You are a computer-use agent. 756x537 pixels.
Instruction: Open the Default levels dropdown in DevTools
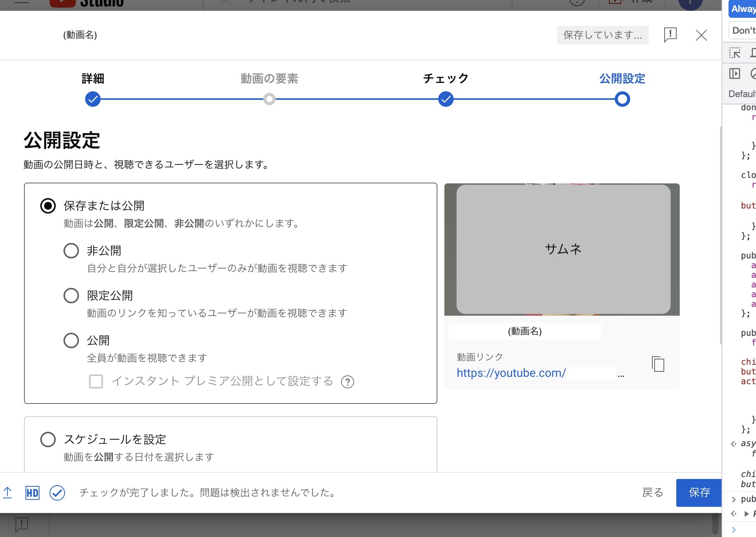pyautogui.click(x=742, y=94)
